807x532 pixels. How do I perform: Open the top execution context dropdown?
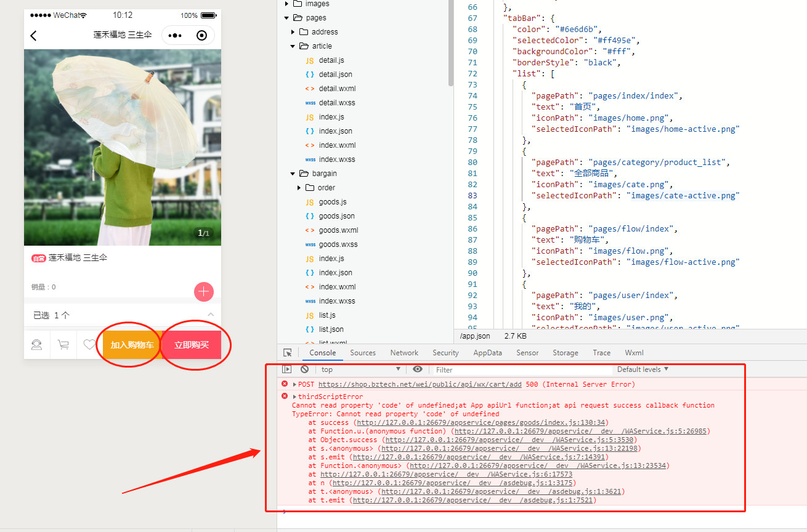point(361,369)
